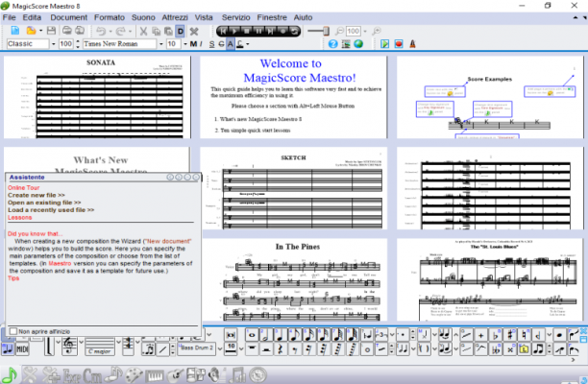Click 'Open an existing file >>' link
This screenshot has width=588, height=384.
[44, 203]
